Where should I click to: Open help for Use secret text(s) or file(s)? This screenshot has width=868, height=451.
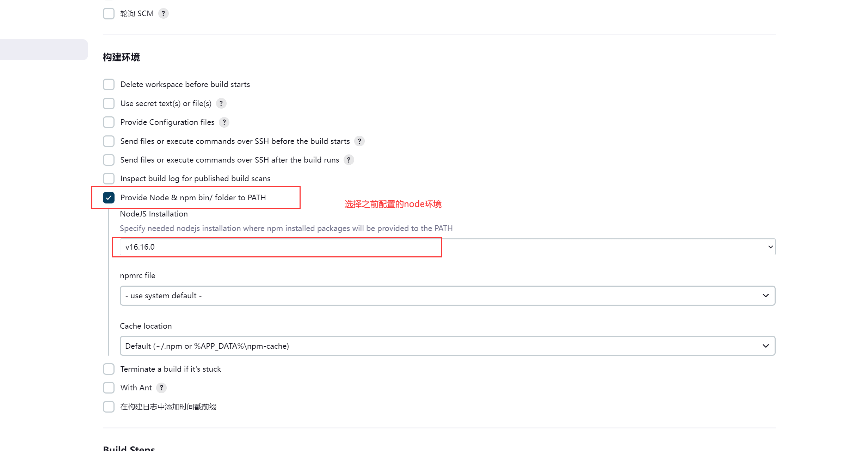[221, 103]
